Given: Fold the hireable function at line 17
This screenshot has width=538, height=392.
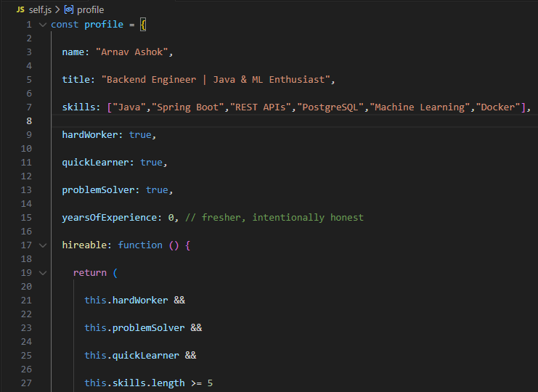Looking at the screenshot, I should coord(43,245).
